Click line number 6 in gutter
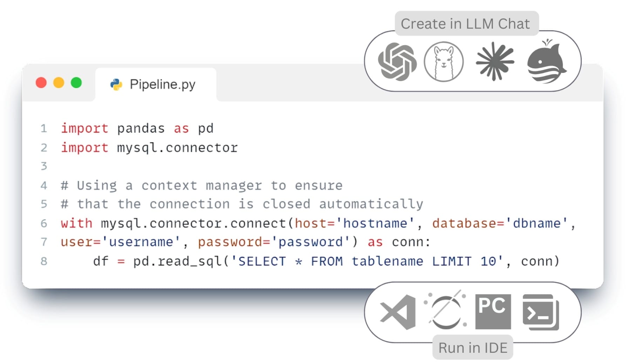The height and width of the screenshot is (364, 636). pyautogui.click(x=44, y=223)
